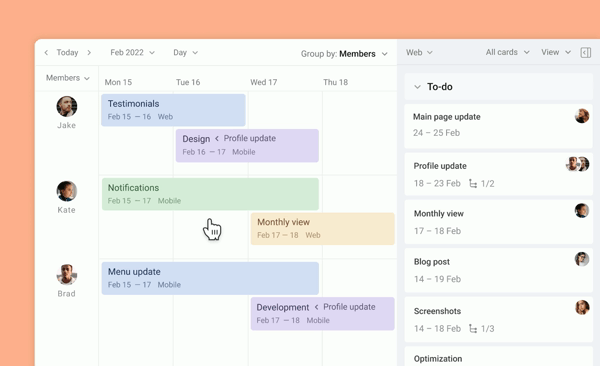Open the Notifications card

point(210,194)
